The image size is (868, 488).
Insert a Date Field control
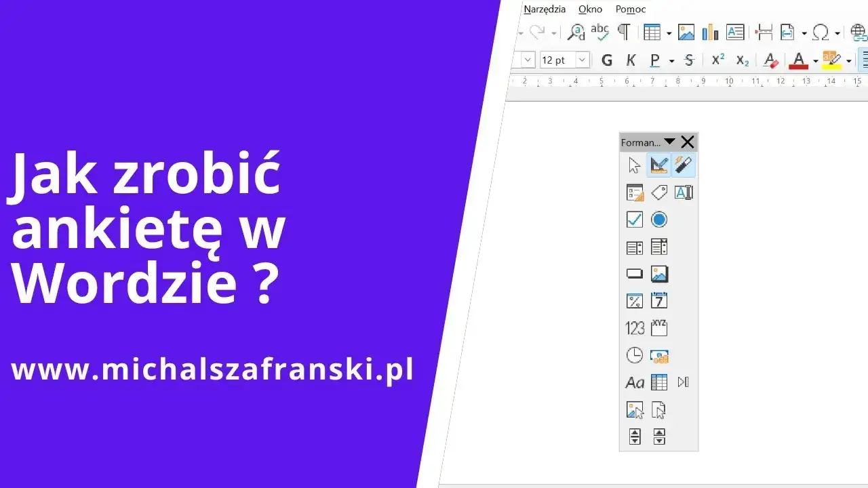[658, 300]
